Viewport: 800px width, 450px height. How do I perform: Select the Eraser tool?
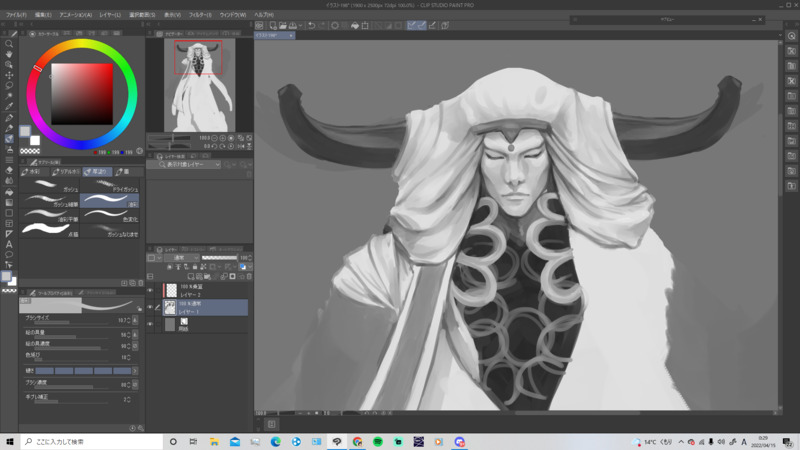click(x=9, y=170)
